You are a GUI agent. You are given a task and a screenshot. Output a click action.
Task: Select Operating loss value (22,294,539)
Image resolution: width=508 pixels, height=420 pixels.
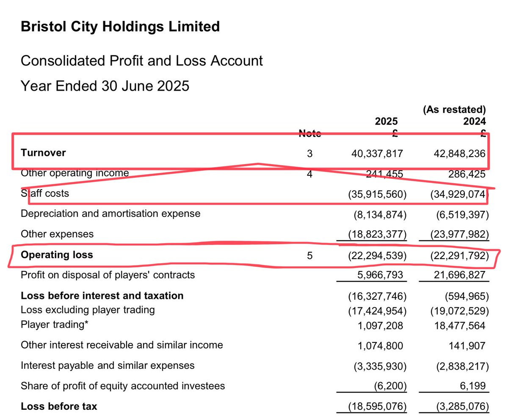[x=377, y=256]
